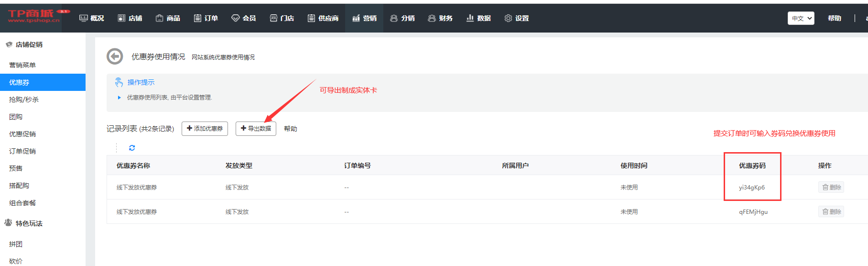Open the 订单 orders menu

pyautogui.click(x=206, y=18)
